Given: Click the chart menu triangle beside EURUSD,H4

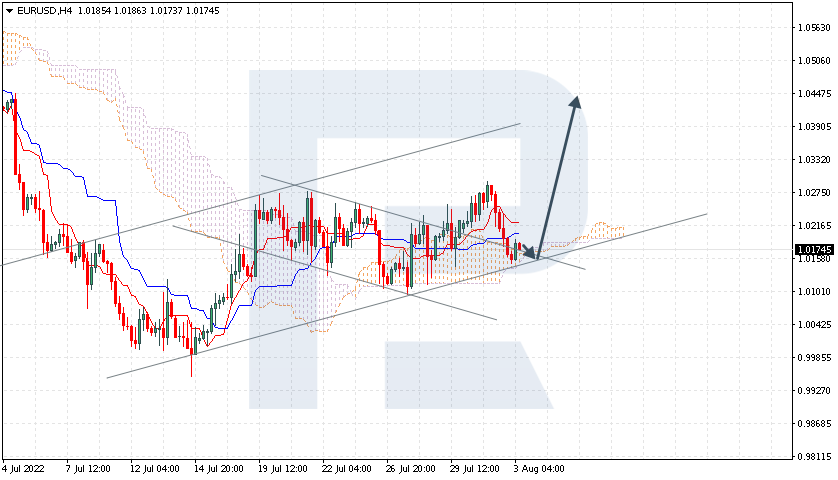Looking at the screenshot, I should point(10,11).
